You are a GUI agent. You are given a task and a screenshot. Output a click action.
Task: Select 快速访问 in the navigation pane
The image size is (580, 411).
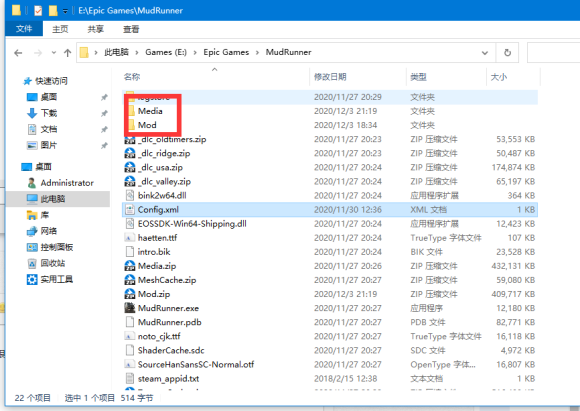51,81
